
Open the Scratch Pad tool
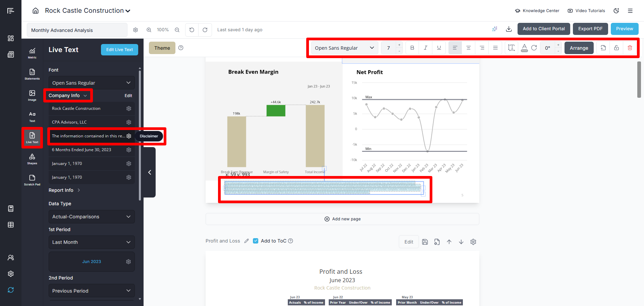(32, 180)
